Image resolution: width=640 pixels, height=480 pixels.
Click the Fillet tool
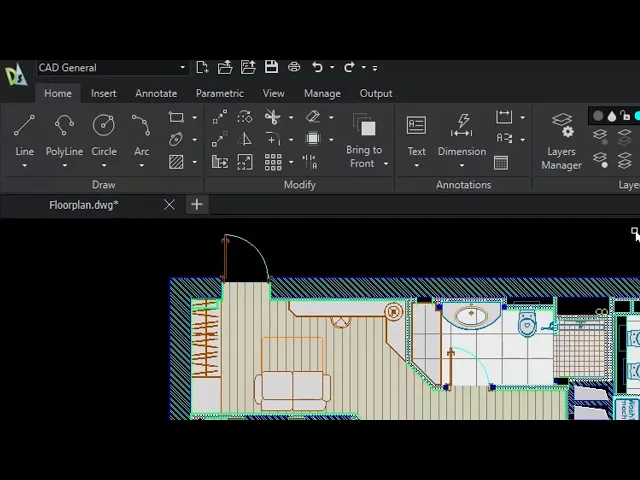(272, 139)
